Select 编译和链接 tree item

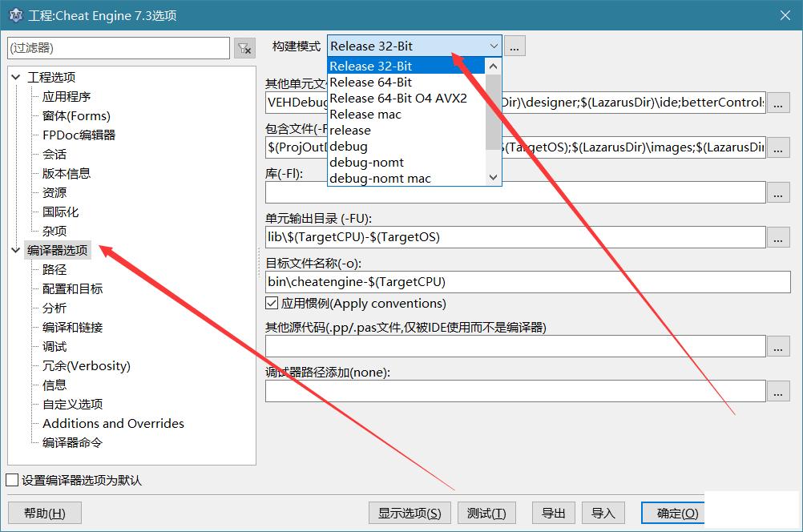(x=73, y=328)
